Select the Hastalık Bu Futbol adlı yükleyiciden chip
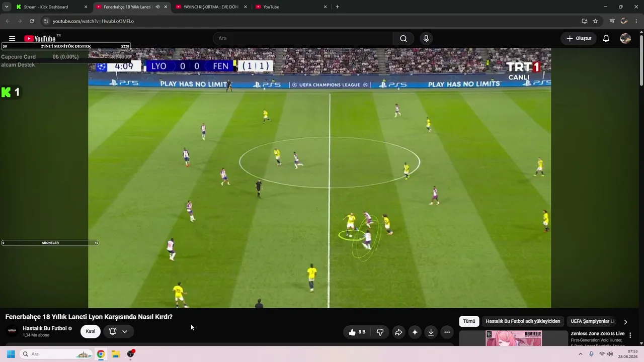 pos(523,321)
